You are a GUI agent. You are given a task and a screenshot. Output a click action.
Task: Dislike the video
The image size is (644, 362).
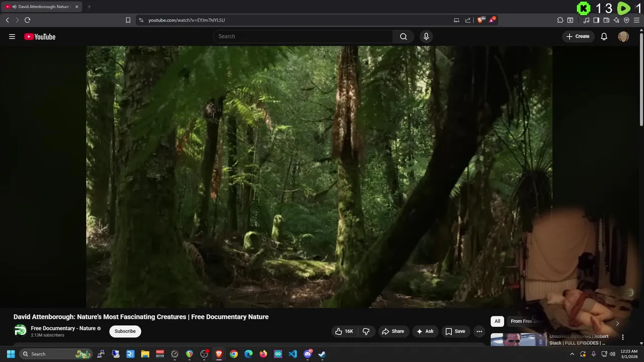(x=366, y=331)
